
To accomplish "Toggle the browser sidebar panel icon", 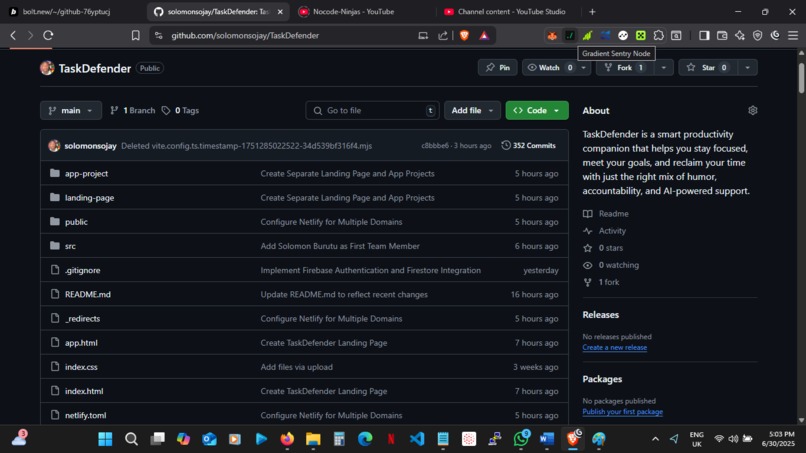I will 704,35.
